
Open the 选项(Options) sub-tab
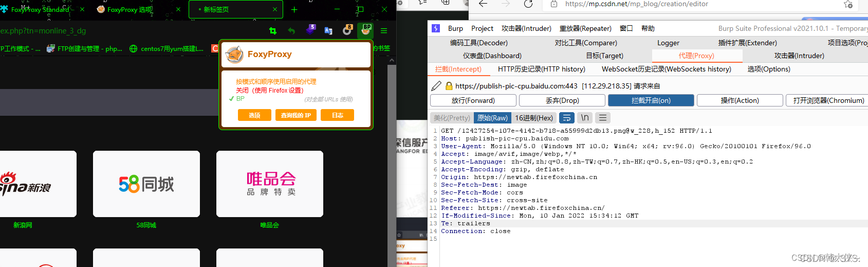tap(769, 69)
